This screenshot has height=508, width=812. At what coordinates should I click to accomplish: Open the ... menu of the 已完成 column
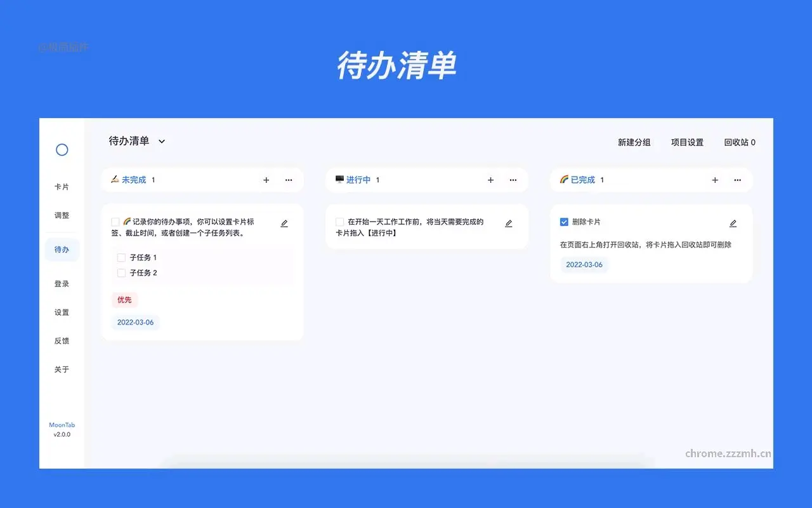click(737, 180)
